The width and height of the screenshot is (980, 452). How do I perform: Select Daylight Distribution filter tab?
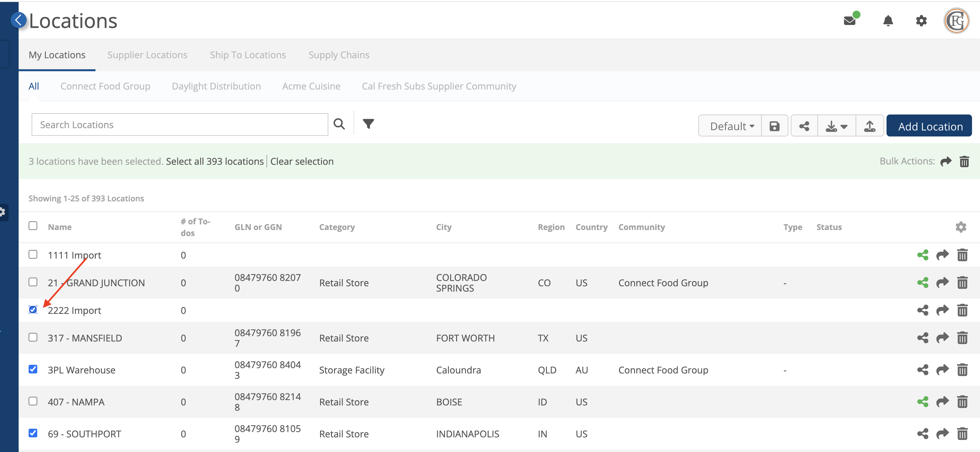216,86
